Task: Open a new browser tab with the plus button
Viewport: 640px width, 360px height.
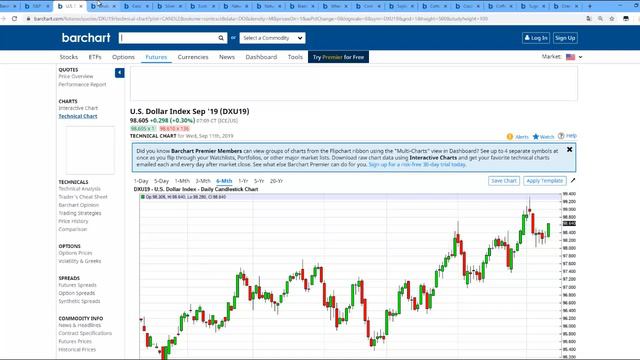Action: (589, 6)
